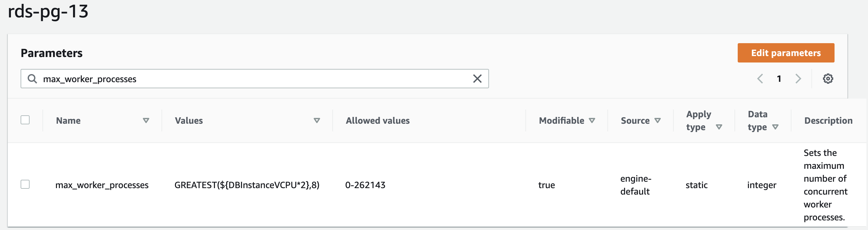Click the Description column header
Image resolution: width=868 pixels, height=230 pixels.
coord(828,121)
